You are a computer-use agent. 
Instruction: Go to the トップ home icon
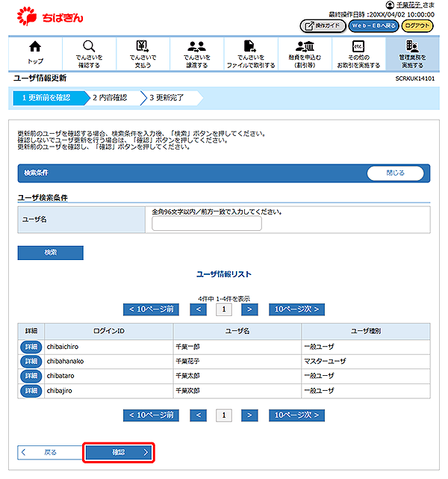click(35, 53)
